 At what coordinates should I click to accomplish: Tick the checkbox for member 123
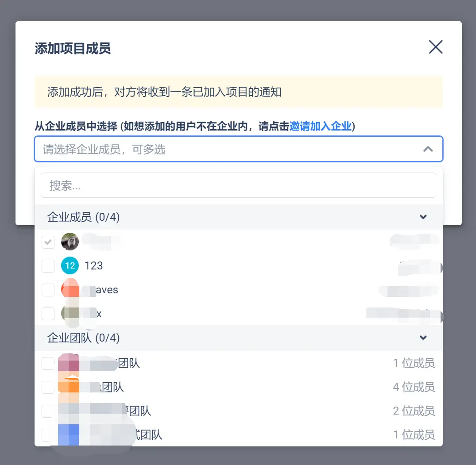[x=48, y=266]
